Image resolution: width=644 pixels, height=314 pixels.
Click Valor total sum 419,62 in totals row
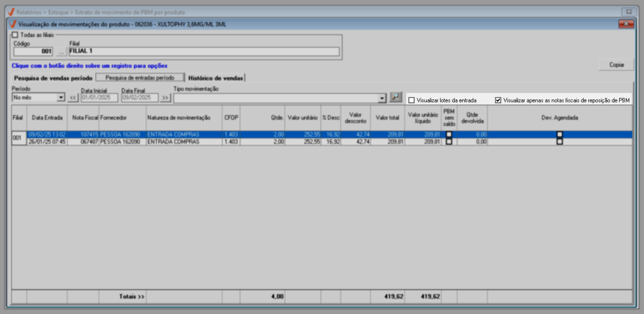[x=394, y=297]
